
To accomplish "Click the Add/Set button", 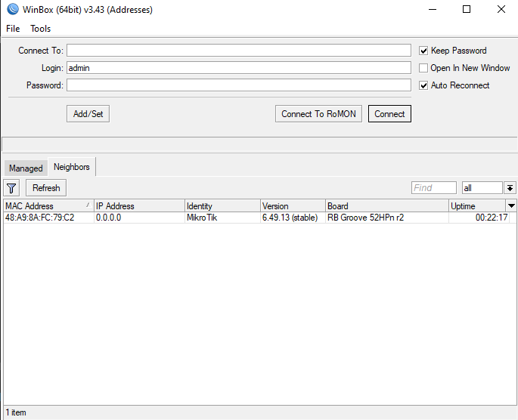I will point(88,114).
